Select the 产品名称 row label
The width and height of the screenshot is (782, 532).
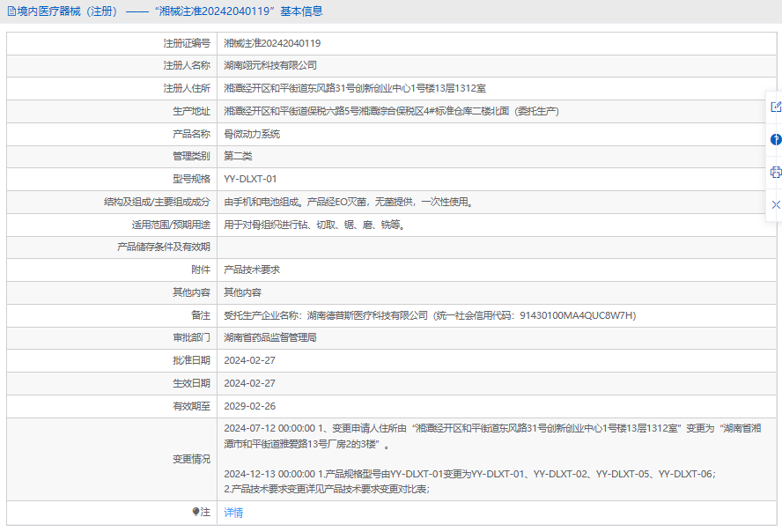click(191, 134)
